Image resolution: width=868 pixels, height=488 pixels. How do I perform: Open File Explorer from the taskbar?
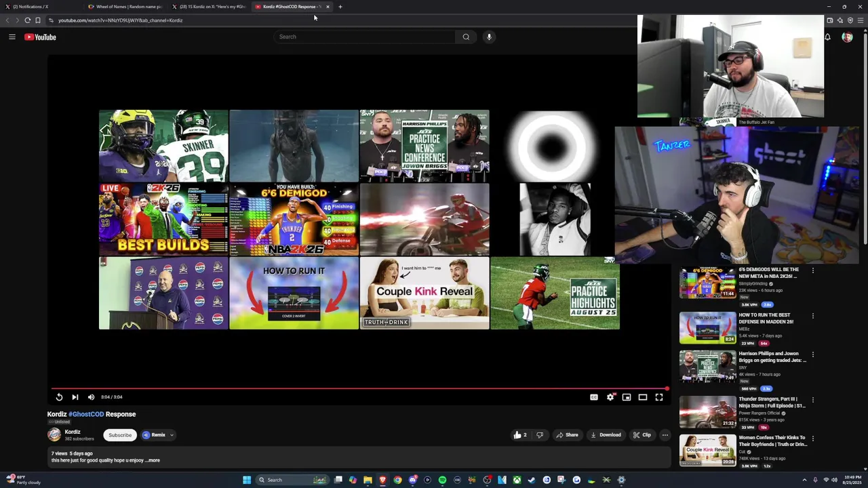[x=368, y=480]
